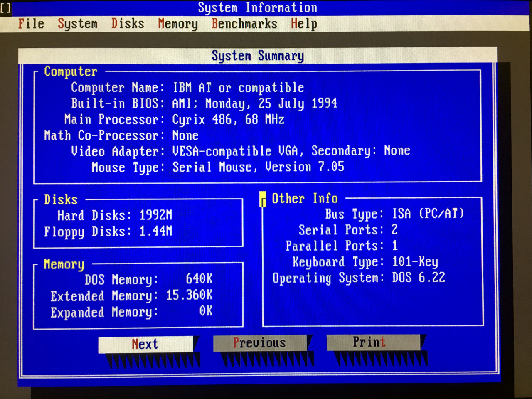This screenshot has height=399, width=532.
Task: Click the yellow Computer group heading
Action: click(x=71, y=71)
